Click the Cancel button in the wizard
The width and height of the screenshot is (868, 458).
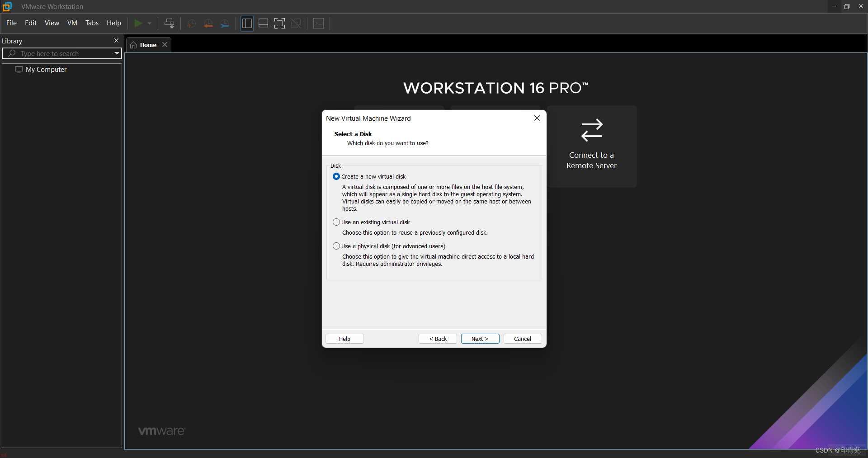(523, 339)
